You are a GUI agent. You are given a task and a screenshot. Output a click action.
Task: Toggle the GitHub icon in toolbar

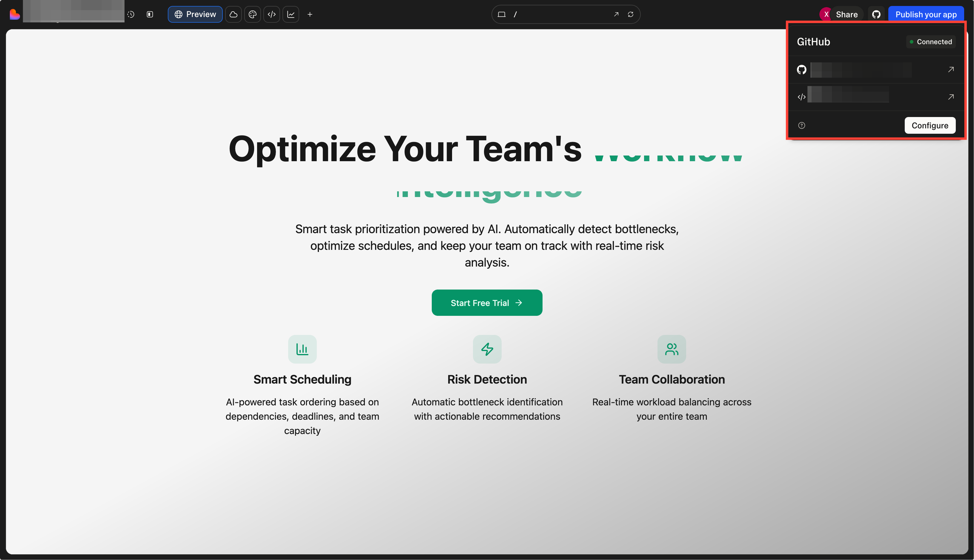(x=876, y=14)
